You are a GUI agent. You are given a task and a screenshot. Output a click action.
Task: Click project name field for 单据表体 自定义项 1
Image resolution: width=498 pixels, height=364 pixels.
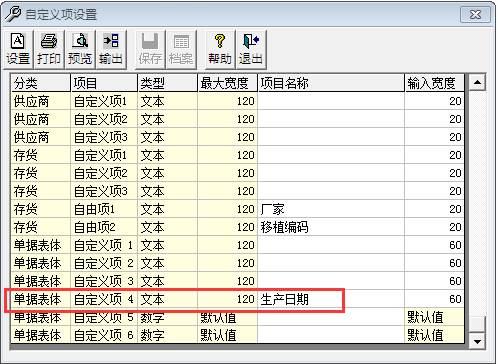(x=331, y=245)
